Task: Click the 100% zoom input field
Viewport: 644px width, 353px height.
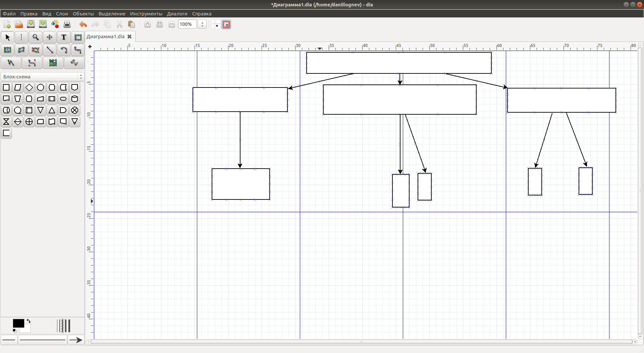Action: pyautogui.click(x=187, y=24)
